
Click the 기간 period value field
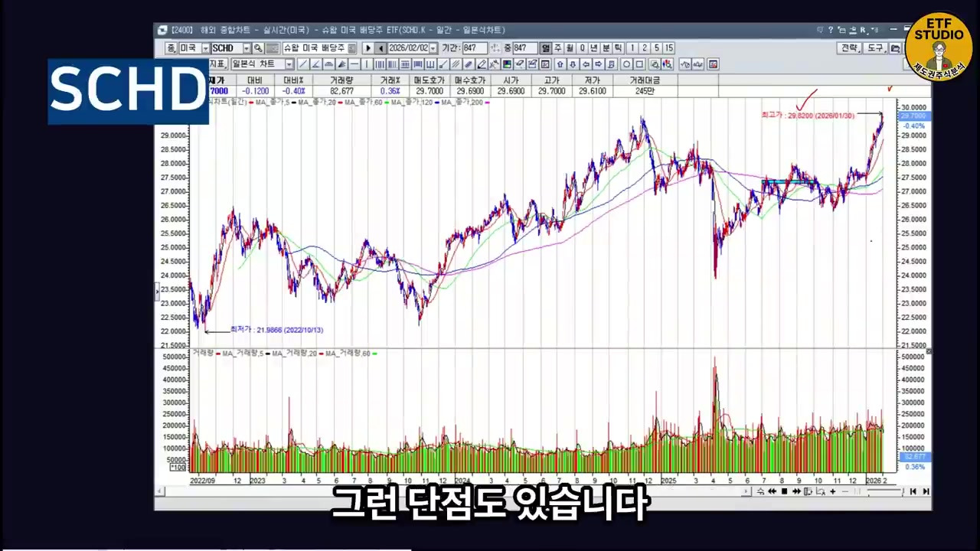(475, 48)
